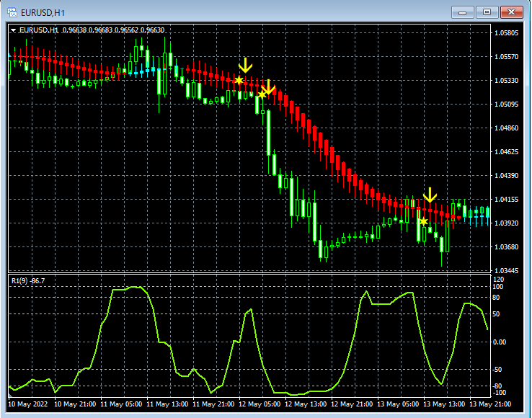
Task: Click the 11 May 21:00 time label
Action: click(213, 404)
